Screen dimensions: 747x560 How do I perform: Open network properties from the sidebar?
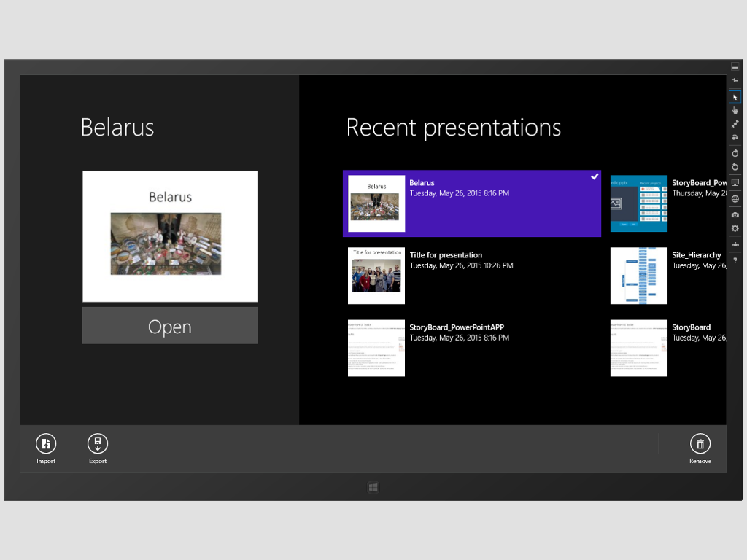pyautogui.click(x=735, y=245)
